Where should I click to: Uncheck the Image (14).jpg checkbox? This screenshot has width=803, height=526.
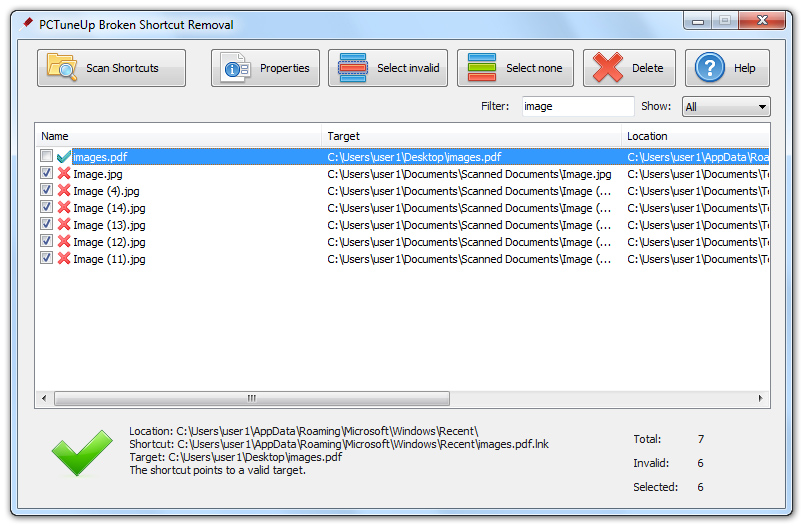pyautogui.click(x=46, y=207)
